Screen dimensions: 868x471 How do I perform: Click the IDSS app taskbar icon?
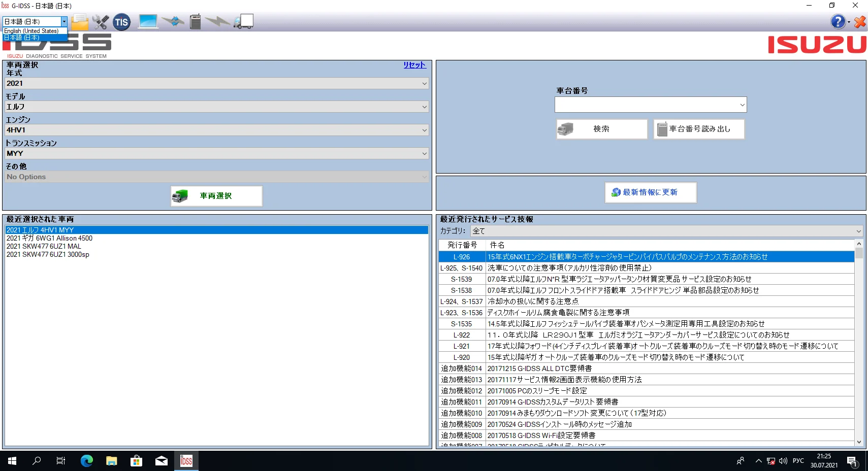coord(186,461)
